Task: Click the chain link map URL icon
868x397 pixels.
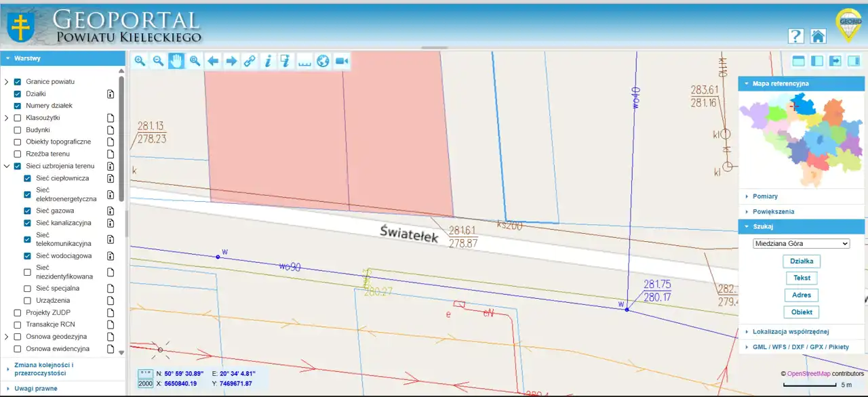Action: (250, 61)
